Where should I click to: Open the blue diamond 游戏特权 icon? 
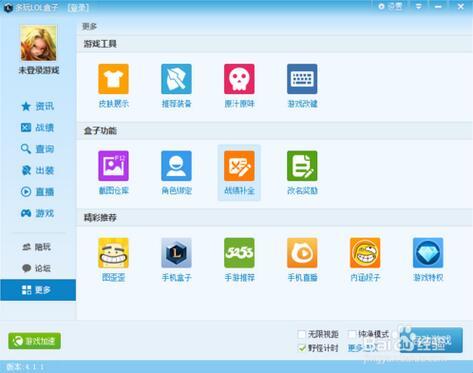(428, 253)
